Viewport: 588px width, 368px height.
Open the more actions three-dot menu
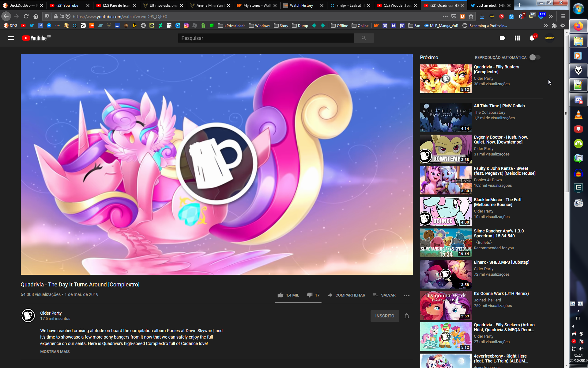[407, 295]
